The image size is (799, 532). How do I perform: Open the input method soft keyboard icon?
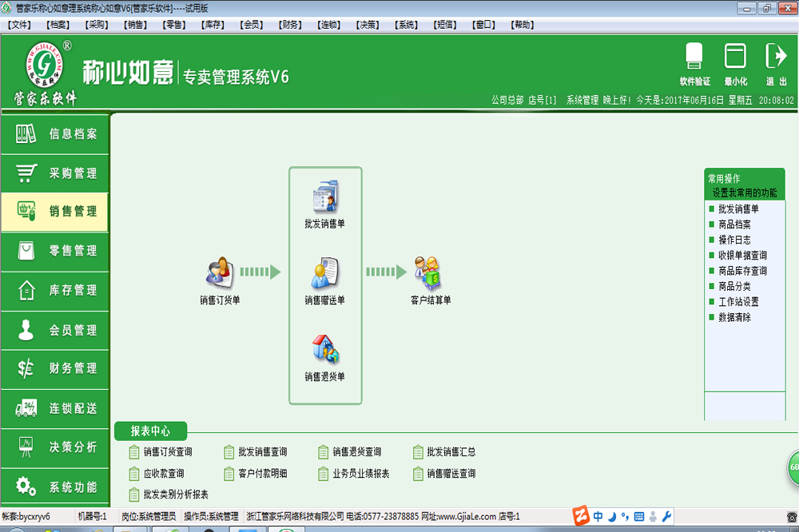pyautogui.click(x=639, y=516)
